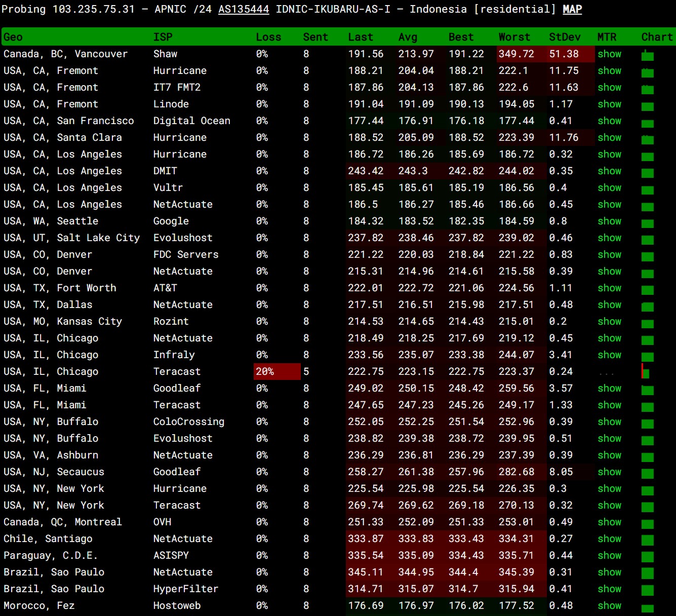Click latency chart for Miami Goodleaf
676x616 pixels.
coord(647,390)
